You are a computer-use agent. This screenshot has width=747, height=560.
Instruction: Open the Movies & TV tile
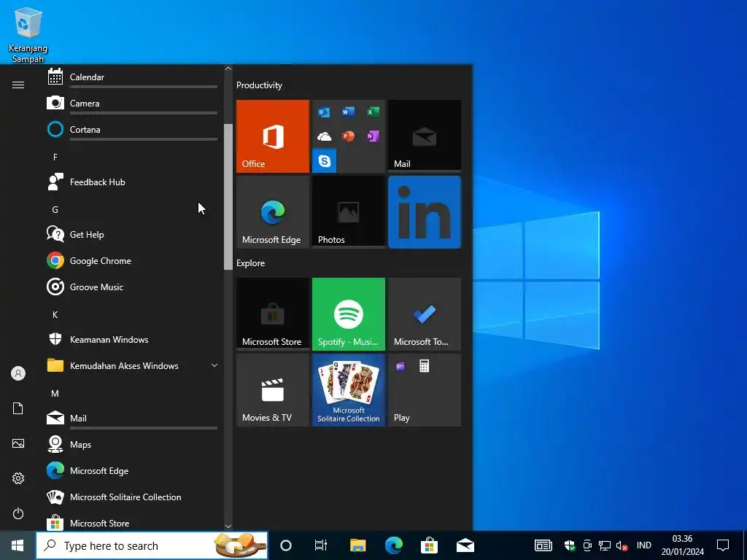(x=273, y=390)
